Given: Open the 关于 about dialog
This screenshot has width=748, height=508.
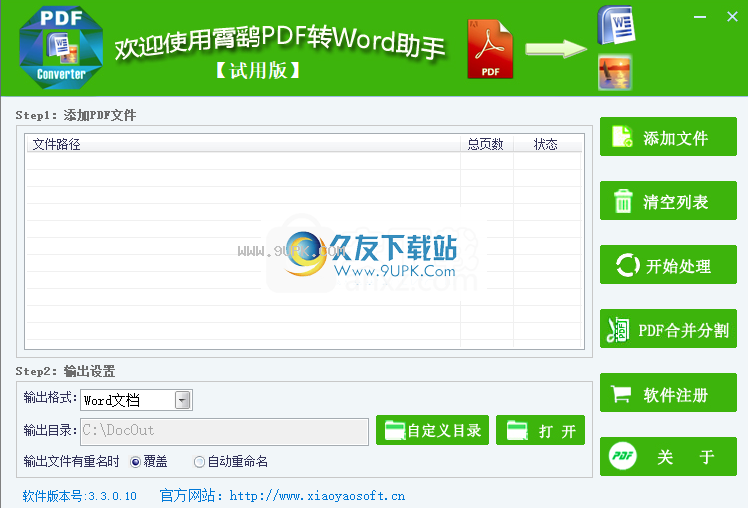Looking at the screenshot, I should point(668,456).
